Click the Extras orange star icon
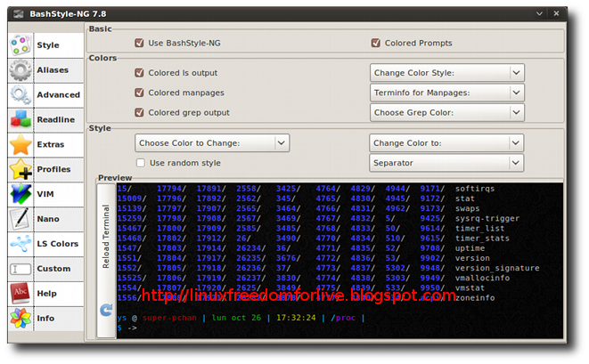589x364 pixels. (20, 144)
